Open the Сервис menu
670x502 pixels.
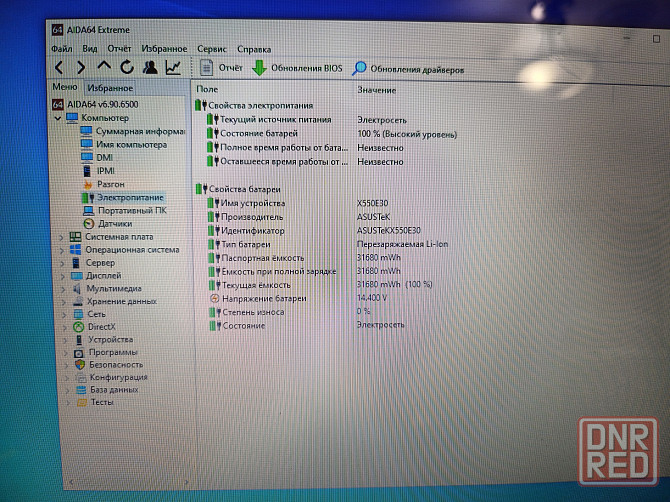(212, 49)
